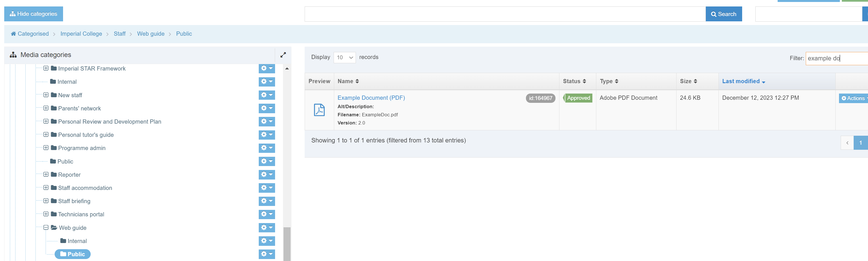Click the expand categories panel arrows icon
This screenshot has height=261, width=868.
(283, 55)
